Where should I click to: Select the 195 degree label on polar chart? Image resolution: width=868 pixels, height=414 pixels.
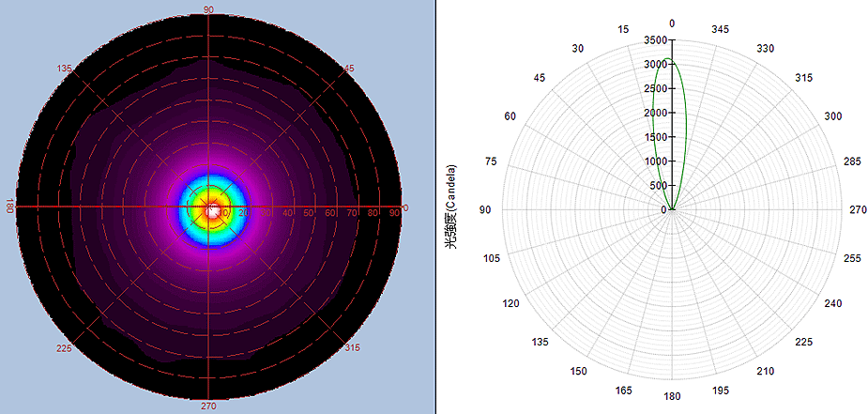[720, 390]
